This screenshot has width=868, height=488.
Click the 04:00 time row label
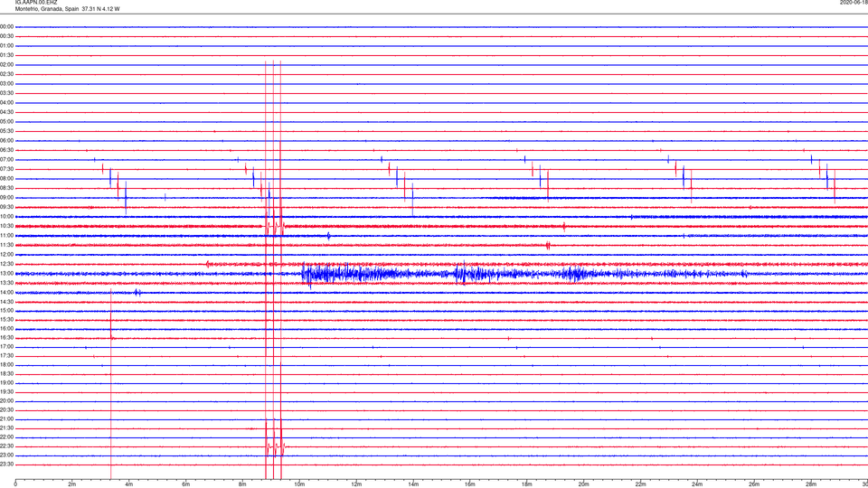point(7,102)
